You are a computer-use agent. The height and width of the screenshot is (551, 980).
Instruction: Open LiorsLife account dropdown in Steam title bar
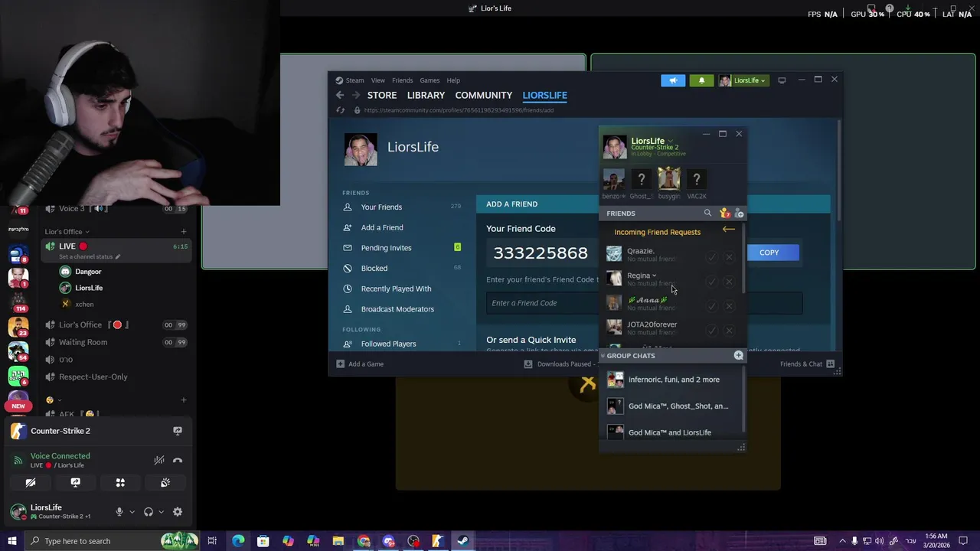(743, 80)
